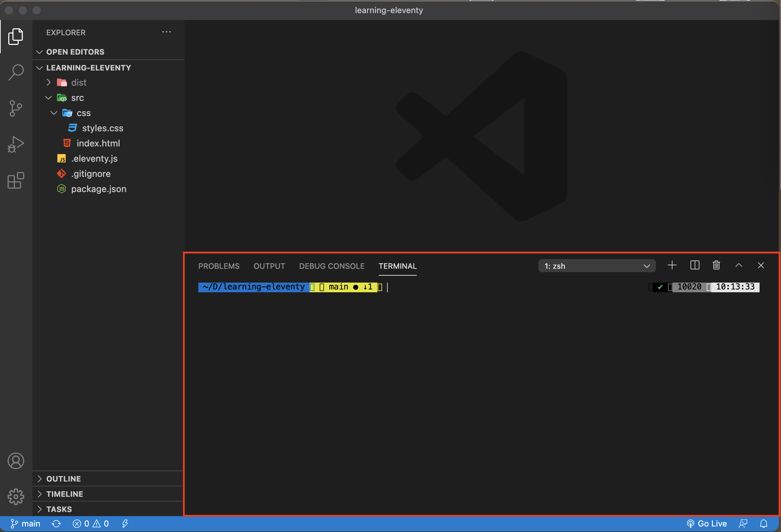
Task: Kill the terminal with the trash icon
Action: coord(716,265)
